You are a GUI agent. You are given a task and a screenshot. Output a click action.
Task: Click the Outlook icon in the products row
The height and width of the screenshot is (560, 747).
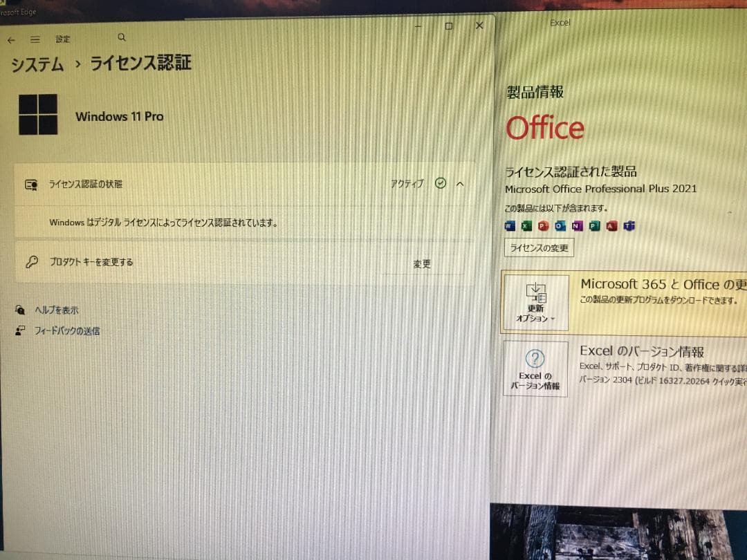[x=560, y=226]
